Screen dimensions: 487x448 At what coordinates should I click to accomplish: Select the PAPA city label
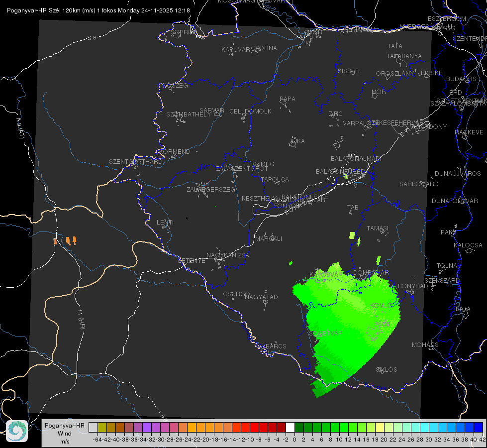tap(288, 99)
